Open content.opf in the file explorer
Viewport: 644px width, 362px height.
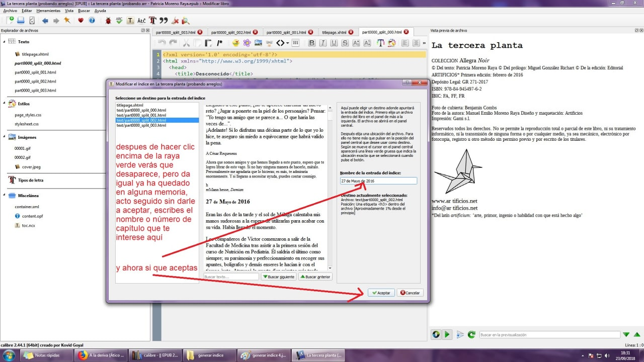coord(32,216)
